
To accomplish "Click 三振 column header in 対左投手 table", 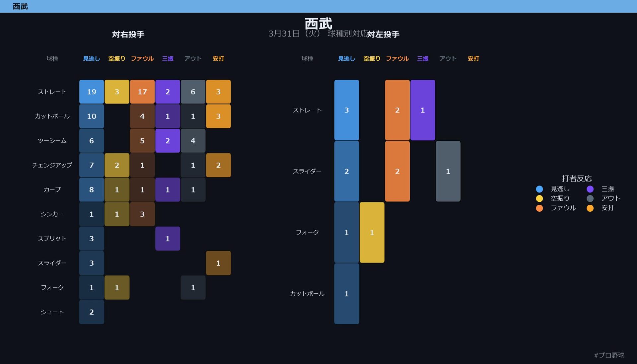I will [423, 59].
